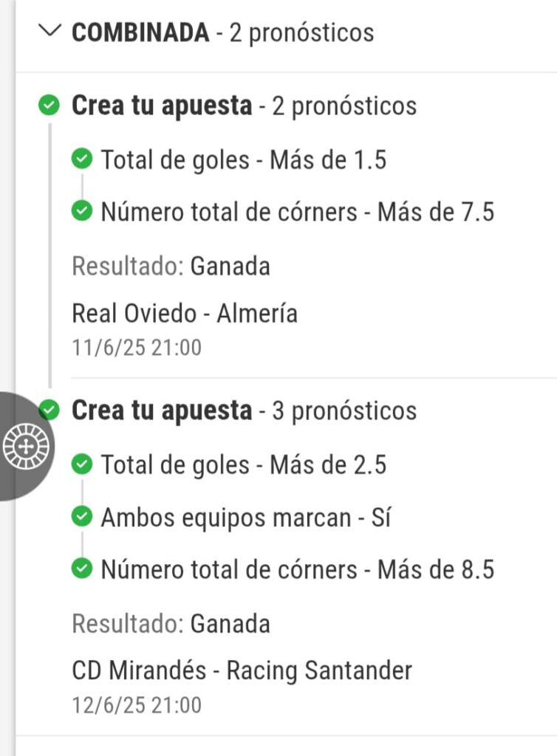Expand second Crea tu apuesta 3 pronósticos
The height and width of the screenshot is (756, 557).
coord(244,410)
